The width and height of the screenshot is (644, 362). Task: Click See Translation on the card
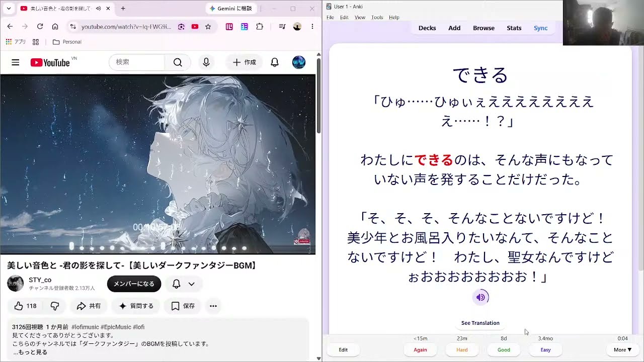(x=480, y=323)
